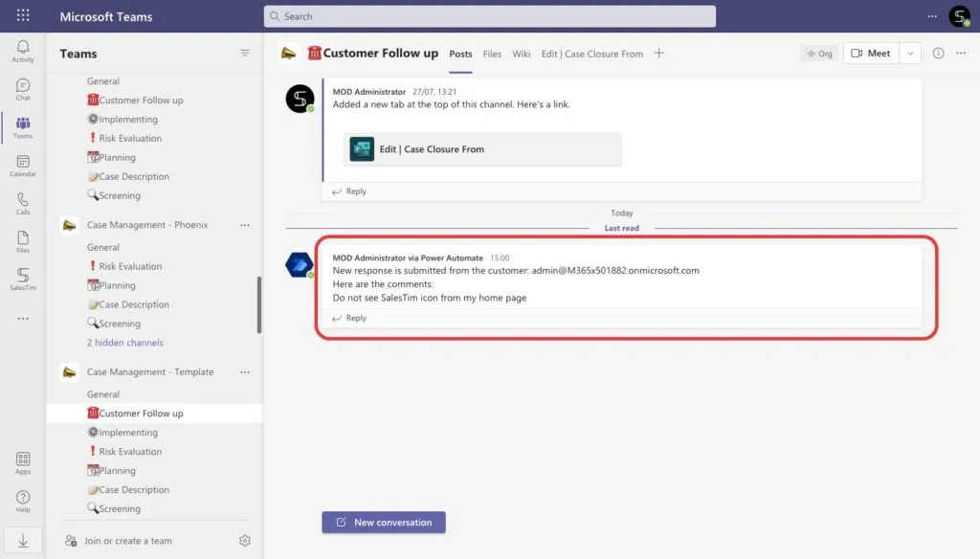Open profile avatar in top right

[x=959, y=16]
